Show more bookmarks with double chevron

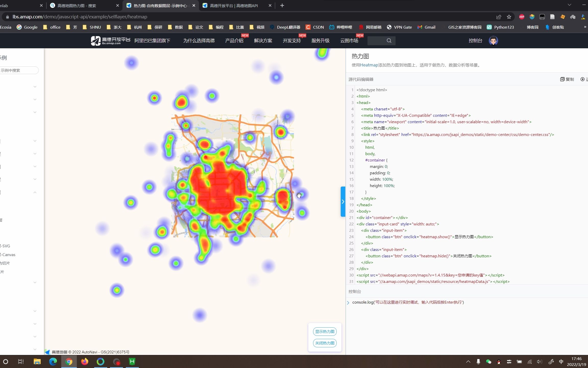[585, 27]
